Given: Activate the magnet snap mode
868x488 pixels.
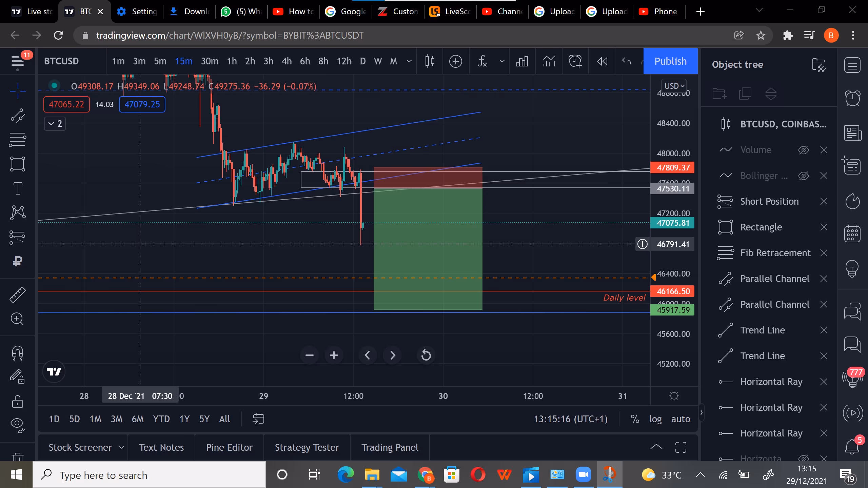Looking at the screenshot, I should [x=18, y=353].
